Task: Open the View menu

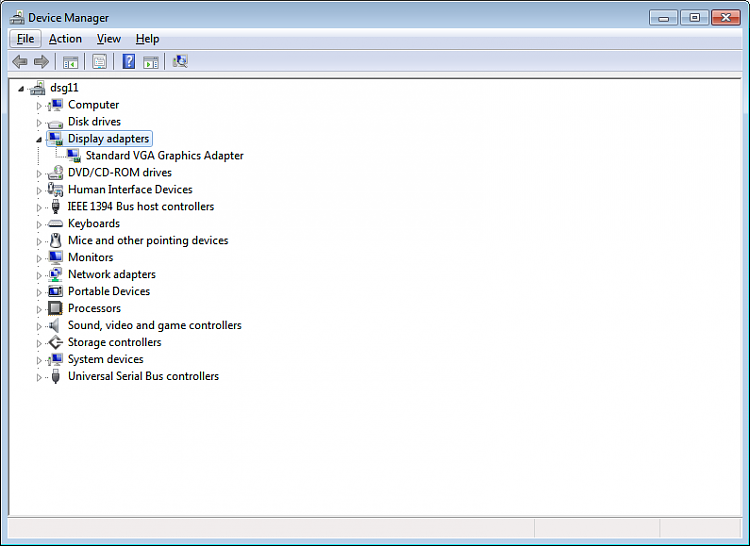Action: point(109,39)
